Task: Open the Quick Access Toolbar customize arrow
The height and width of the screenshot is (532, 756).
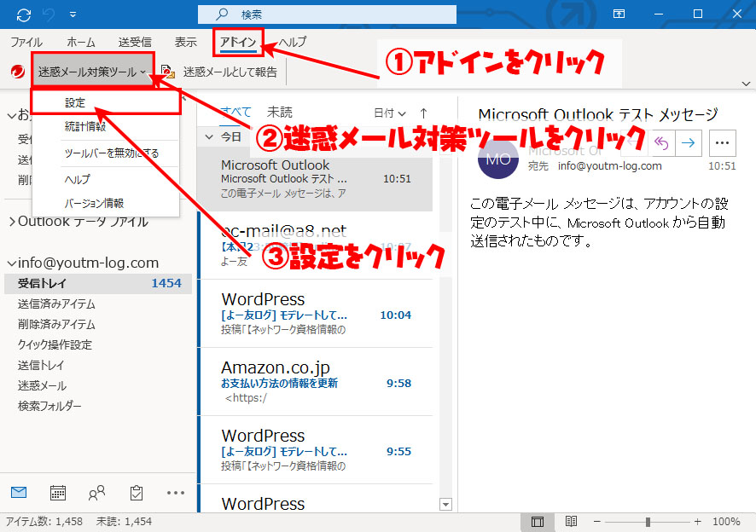Action: (73, 14)
